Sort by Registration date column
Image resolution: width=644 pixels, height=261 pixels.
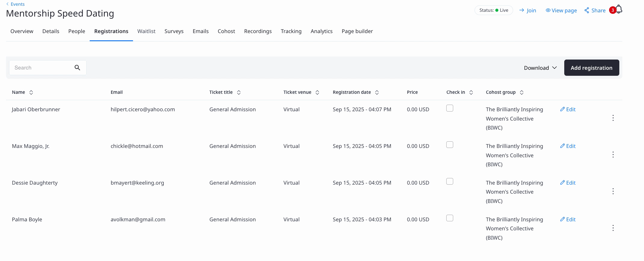point(377,93)
